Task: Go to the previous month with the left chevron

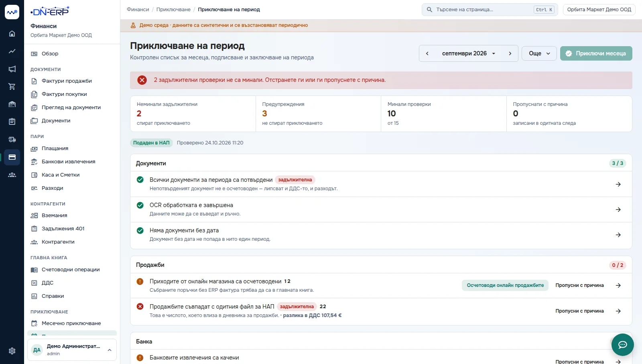Action: click(427, 53)
